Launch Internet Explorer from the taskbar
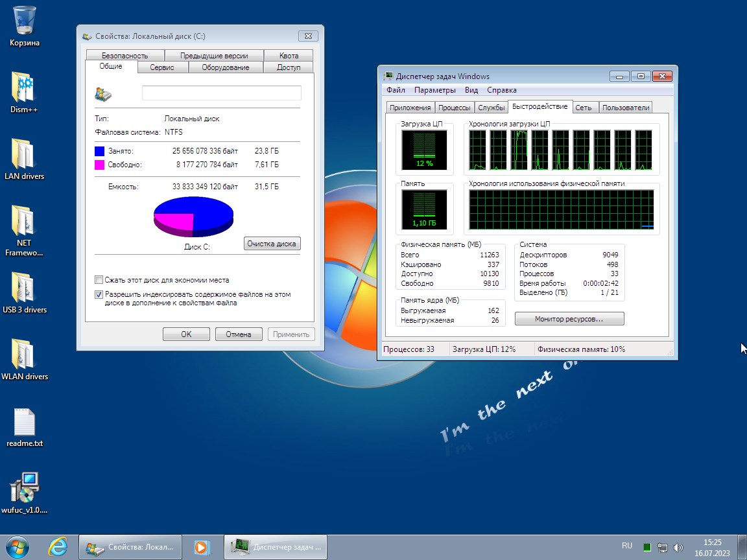This screenshot has height=560, width=747. coord(58,546)
